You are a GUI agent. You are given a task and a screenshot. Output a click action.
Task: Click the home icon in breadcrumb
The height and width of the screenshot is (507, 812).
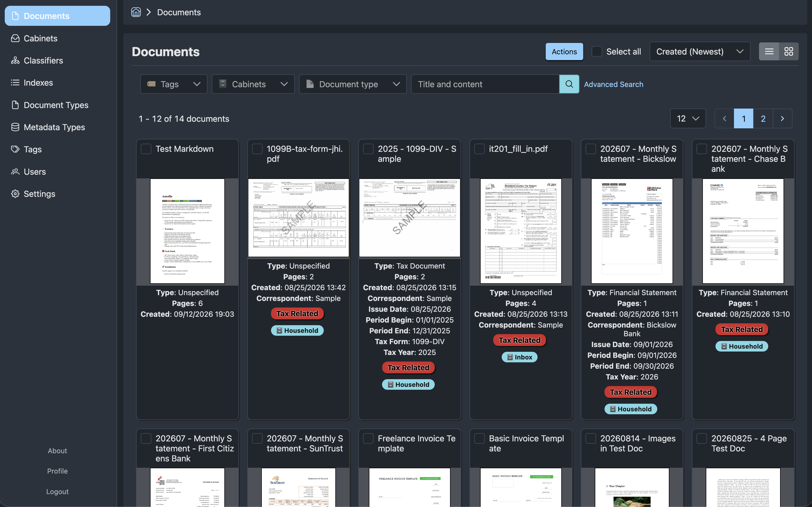(136, 12)
